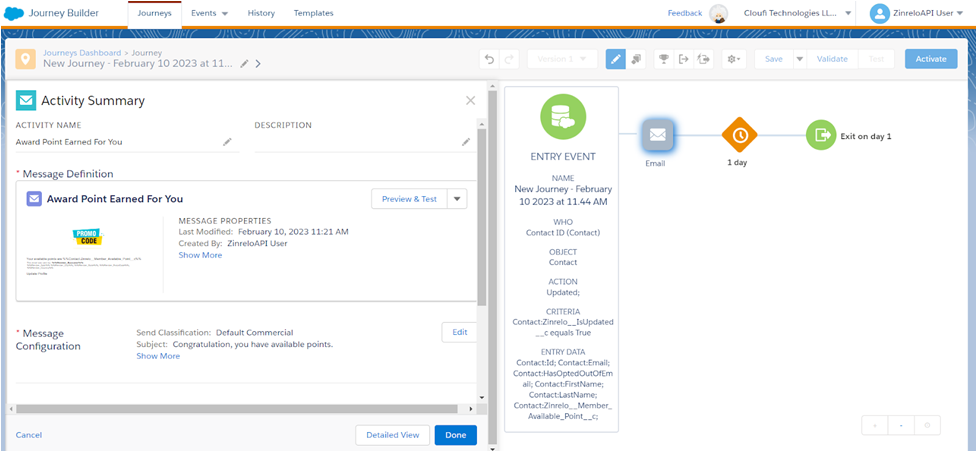Open the Save options dropdown arrow
Viewport: 977px width, 452px height.
[799, 59]
